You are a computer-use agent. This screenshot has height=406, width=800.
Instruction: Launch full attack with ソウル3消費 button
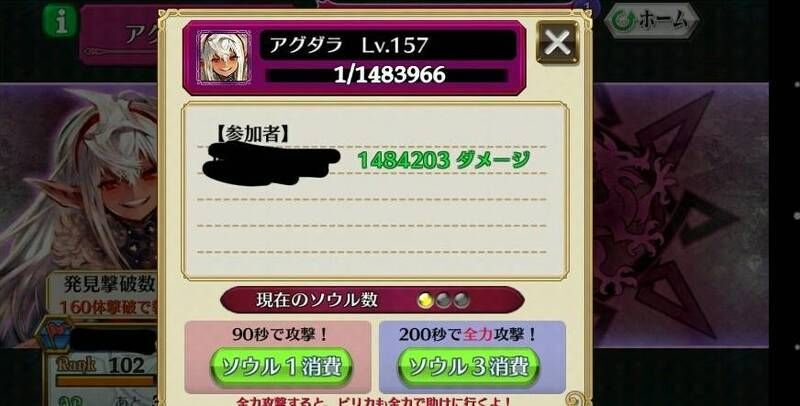[x=469, y=367]
